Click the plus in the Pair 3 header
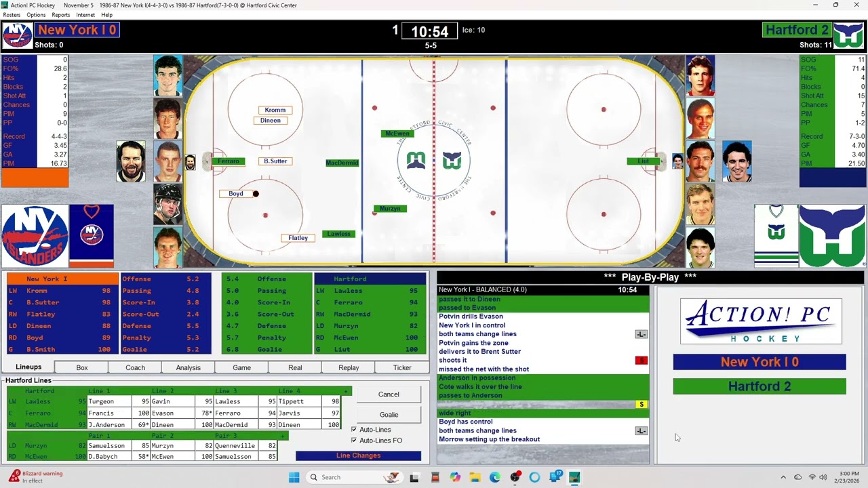Viewport: 868px width, 488px height. pos(283,436)
